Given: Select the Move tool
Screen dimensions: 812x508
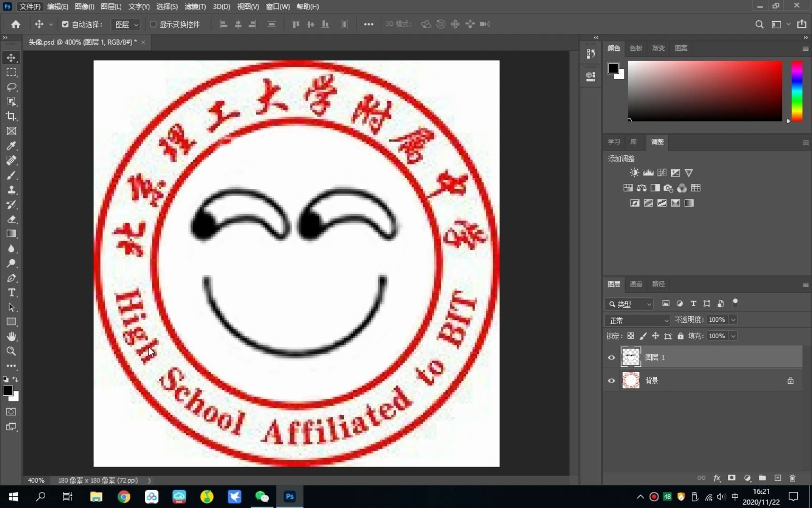Looking at the screenshot, I should (x=11, y=58).
